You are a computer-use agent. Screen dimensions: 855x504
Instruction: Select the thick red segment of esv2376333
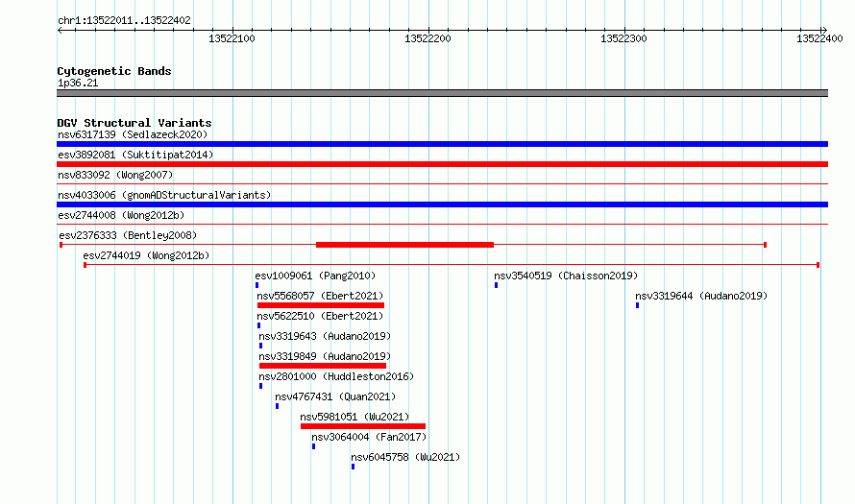404,245
